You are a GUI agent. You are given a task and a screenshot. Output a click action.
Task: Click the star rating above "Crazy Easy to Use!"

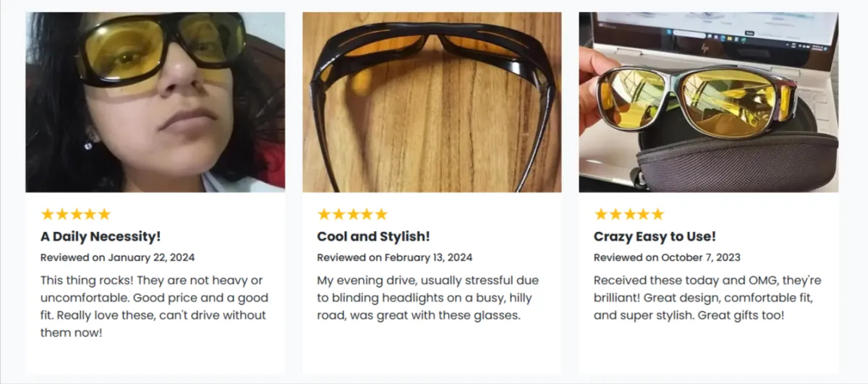629,214
